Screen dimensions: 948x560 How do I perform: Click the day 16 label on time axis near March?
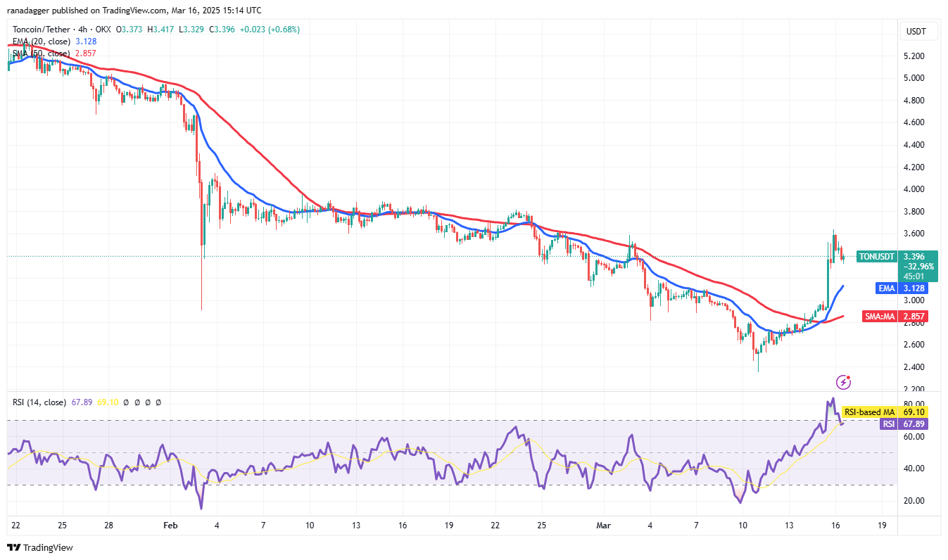[835, 525]
